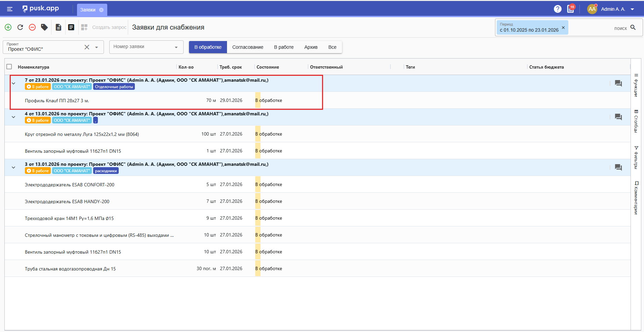644x332 pixels.
Task: Clear the Проект "ОФИС" filter
Action: click(87, 47)
